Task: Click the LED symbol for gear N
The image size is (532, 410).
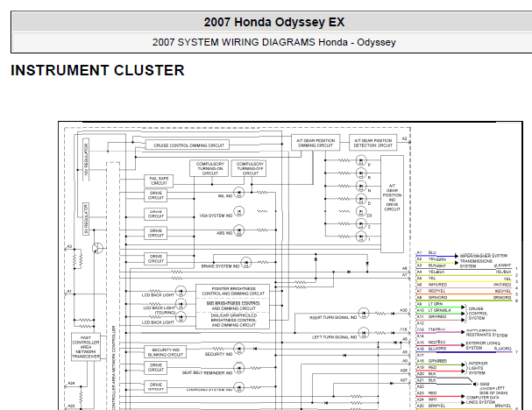Action: (x=361, y=187)
